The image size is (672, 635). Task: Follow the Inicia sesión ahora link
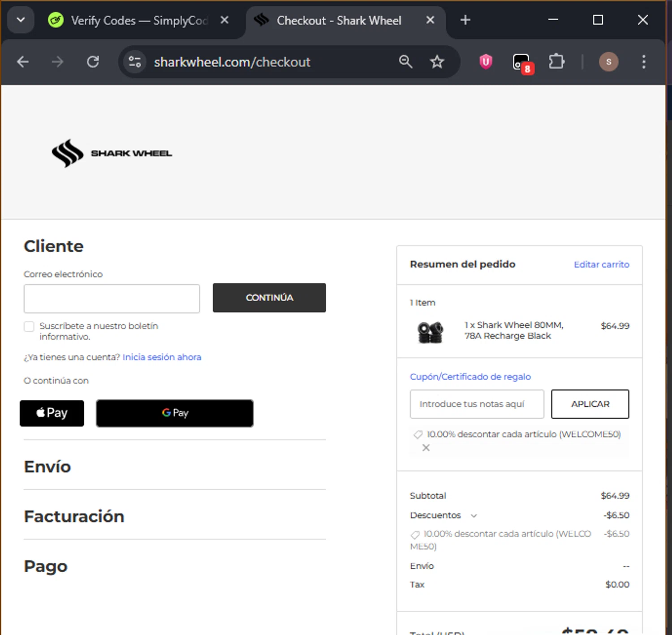pos(162,357)
